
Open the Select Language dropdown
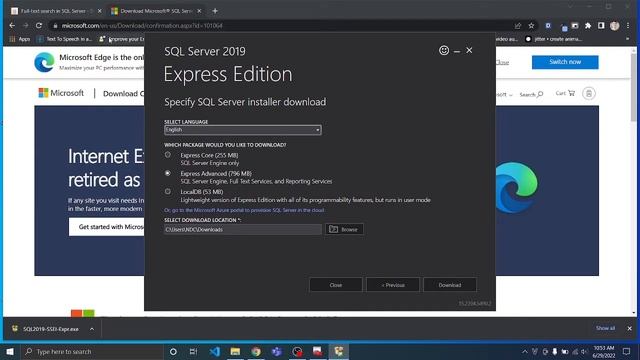tap(242, 130)
